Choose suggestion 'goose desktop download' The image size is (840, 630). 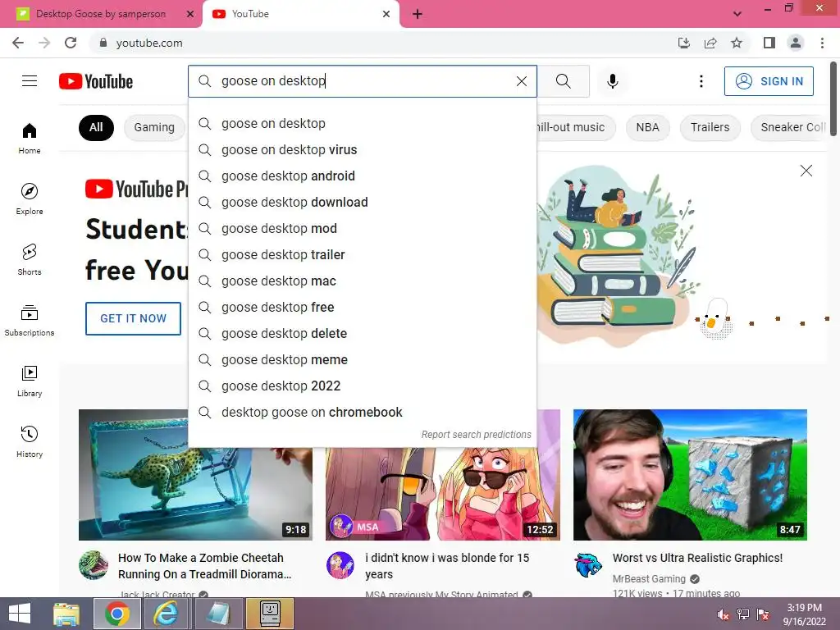(362, 202)
